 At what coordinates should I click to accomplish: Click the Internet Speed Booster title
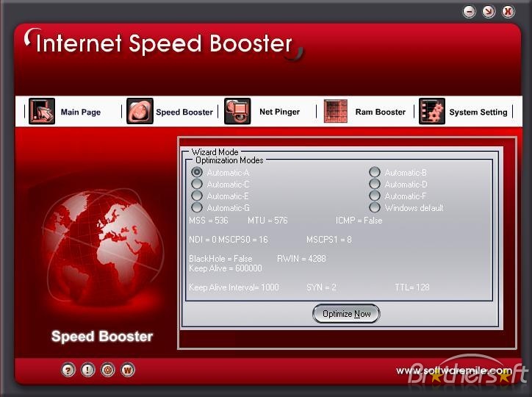(x=164, y=44)
